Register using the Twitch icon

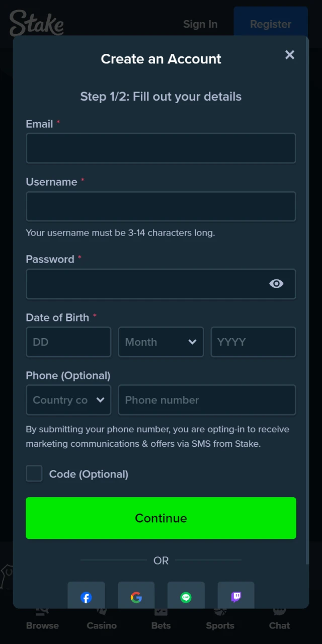236,598
